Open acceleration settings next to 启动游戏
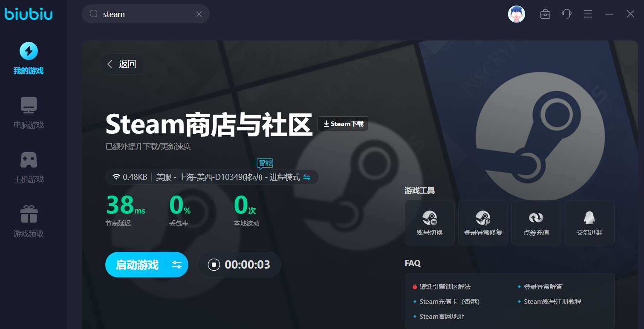The height and width of the screenshot is (329, 644). (177, 265)
